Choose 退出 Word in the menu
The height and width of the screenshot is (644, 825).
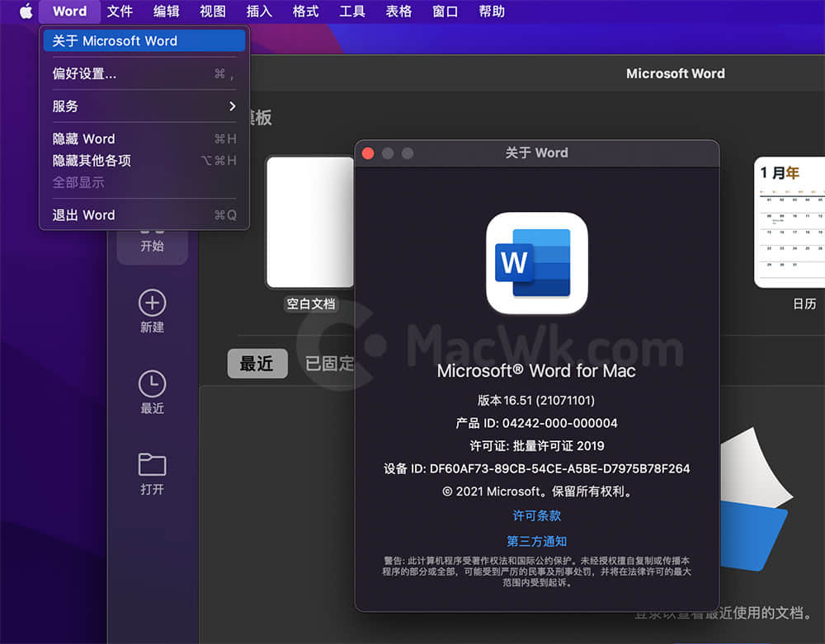(144, 215)
